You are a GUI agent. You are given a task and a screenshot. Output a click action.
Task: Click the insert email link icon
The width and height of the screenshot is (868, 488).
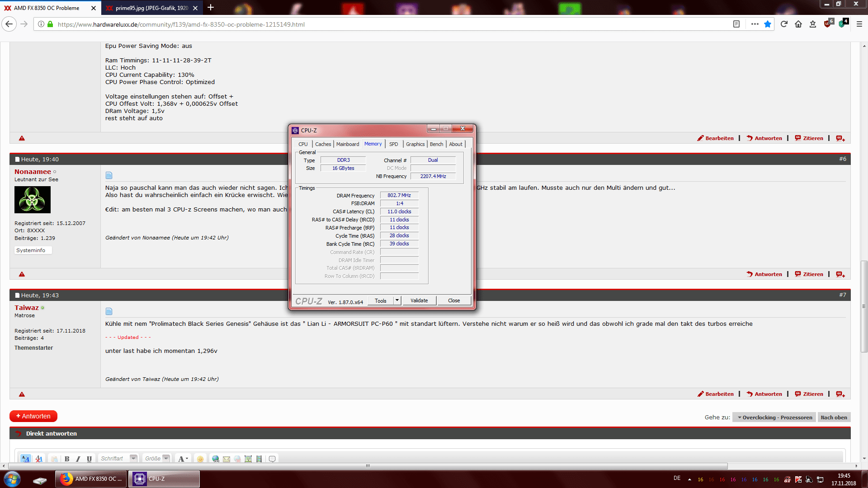pos(226,459)
